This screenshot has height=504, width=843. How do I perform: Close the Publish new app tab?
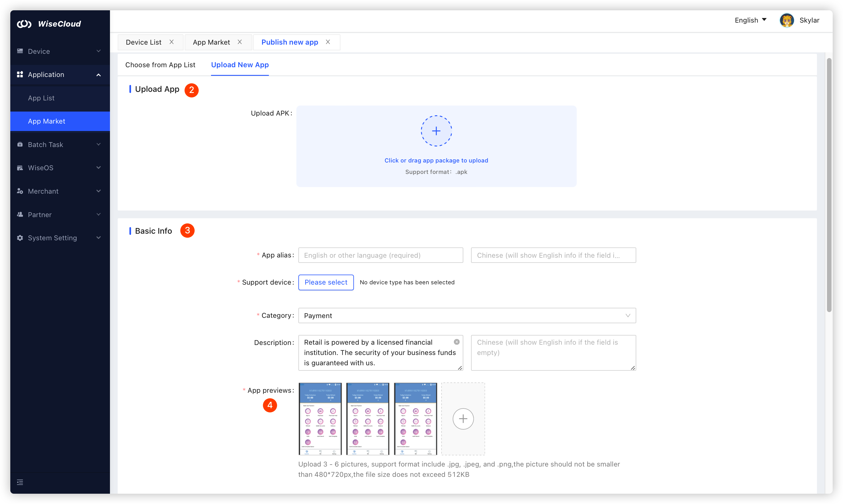(x=328, y=42)
